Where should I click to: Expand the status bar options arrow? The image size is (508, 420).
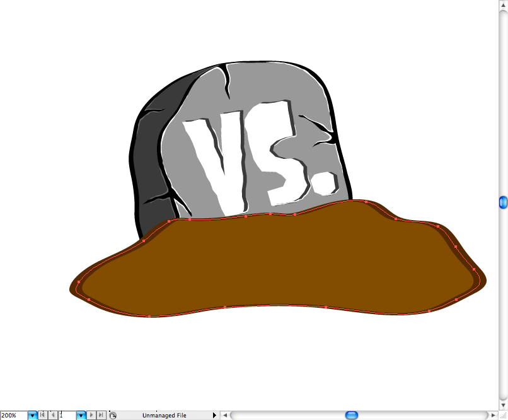click(x=214, y=416)
